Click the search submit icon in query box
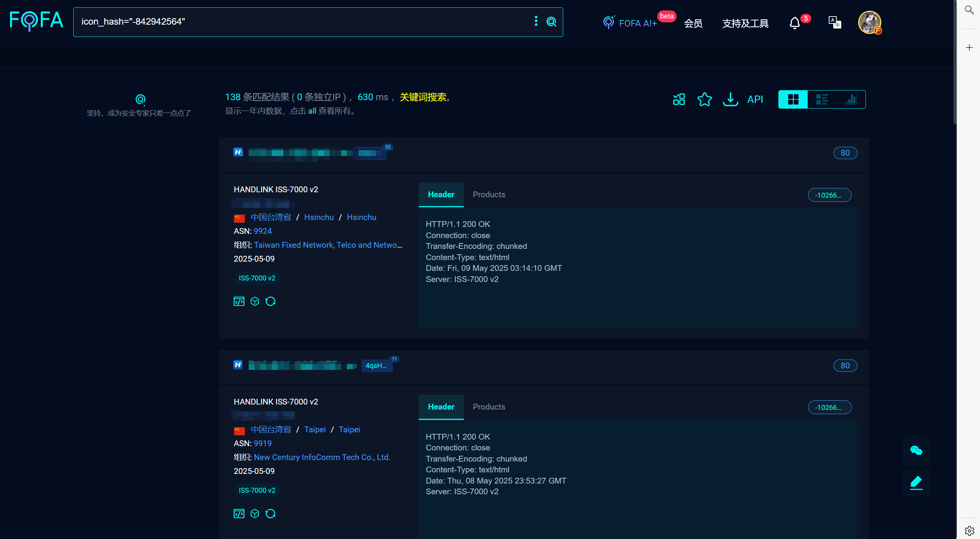Screen dimensions: 980x539 [x=551, y=22]
